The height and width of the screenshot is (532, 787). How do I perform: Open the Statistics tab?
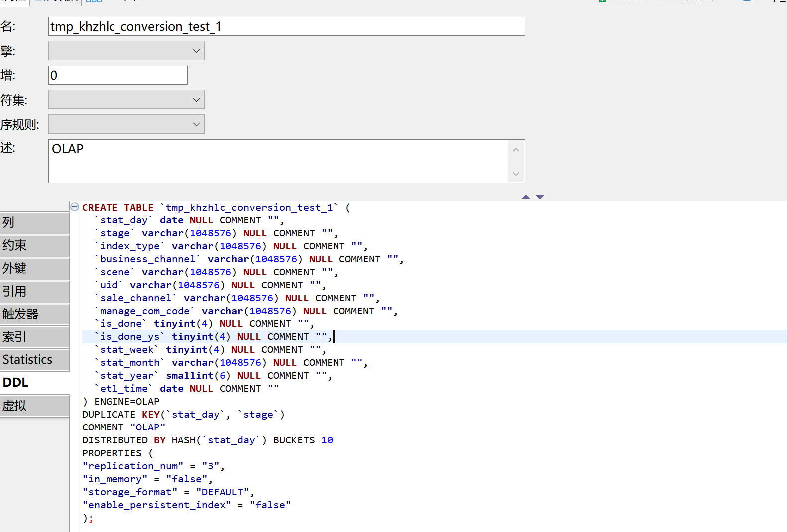[35, 360]
